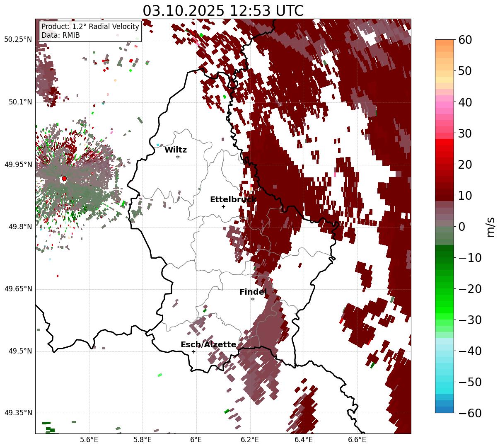
Task: Click the Esch/Alzette location cross marker
Action: 193,351
